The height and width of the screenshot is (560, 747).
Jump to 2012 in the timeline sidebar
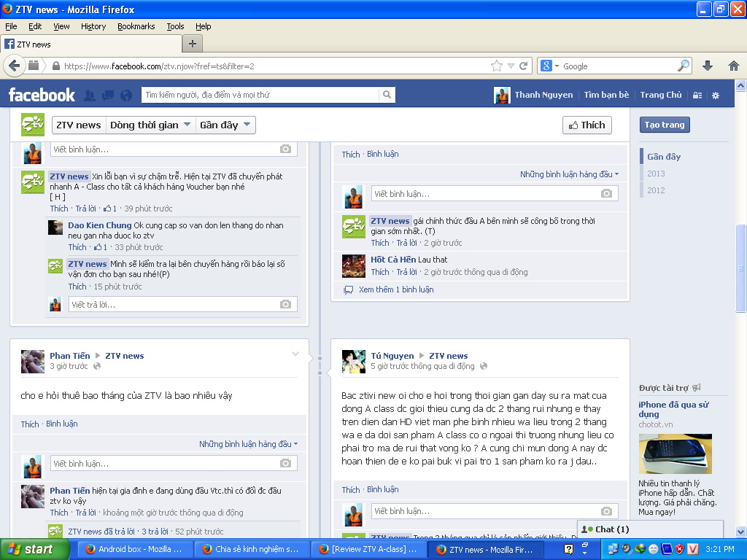click(656, 190)
